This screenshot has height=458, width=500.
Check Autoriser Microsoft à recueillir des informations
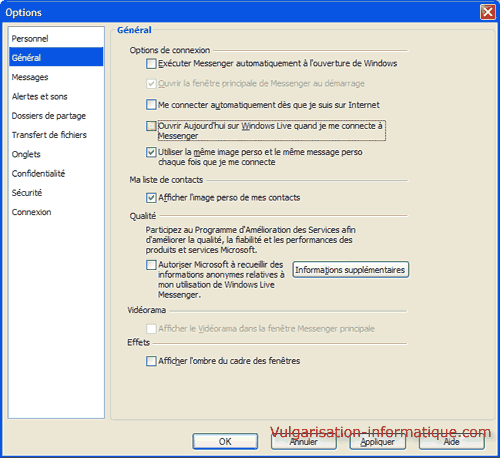point(151,265)
